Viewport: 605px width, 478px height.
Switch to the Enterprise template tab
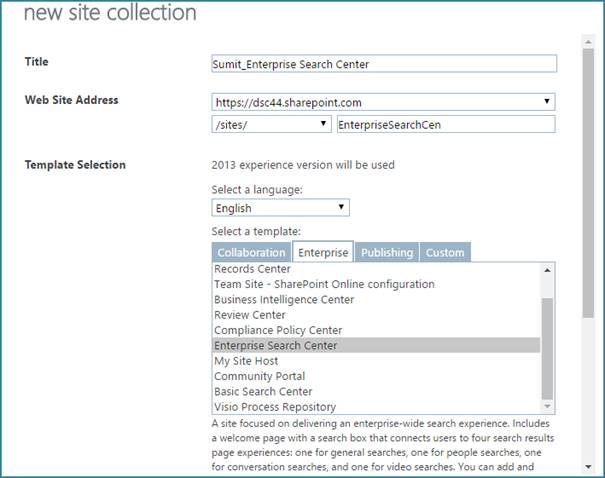point(323,252)
